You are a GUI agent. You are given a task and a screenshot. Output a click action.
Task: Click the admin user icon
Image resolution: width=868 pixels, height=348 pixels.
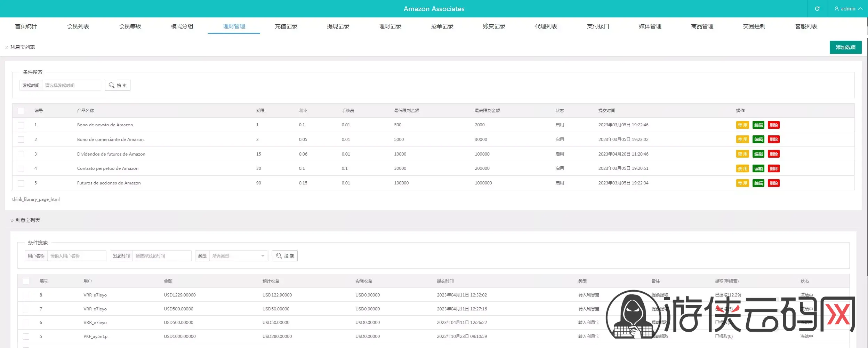coord(837,9)
